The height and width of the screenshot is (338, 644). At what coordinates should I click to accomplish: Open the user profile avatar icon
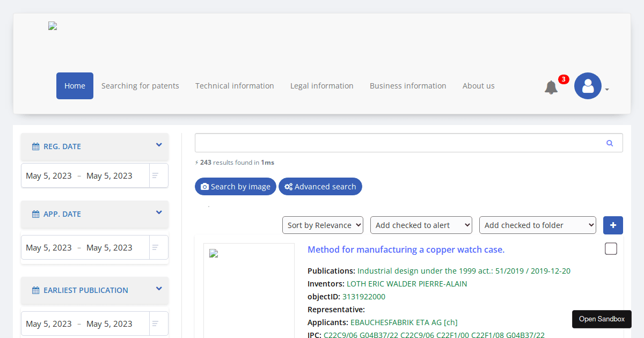(x=588, y=86)
